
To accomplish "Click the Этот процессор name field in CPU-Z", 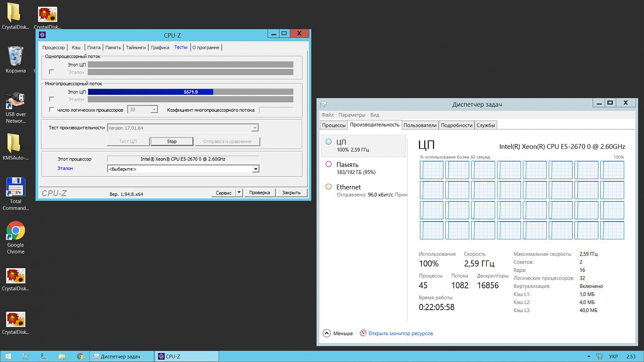I will pos(183,159).
